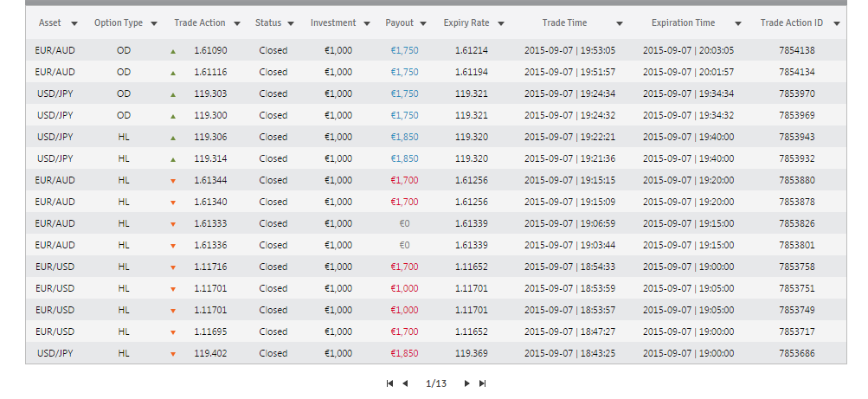The height and width of the screenshot is (399, 868).
Task: Open the Option Type column dropdown arrow
Action: pos(154,23)
